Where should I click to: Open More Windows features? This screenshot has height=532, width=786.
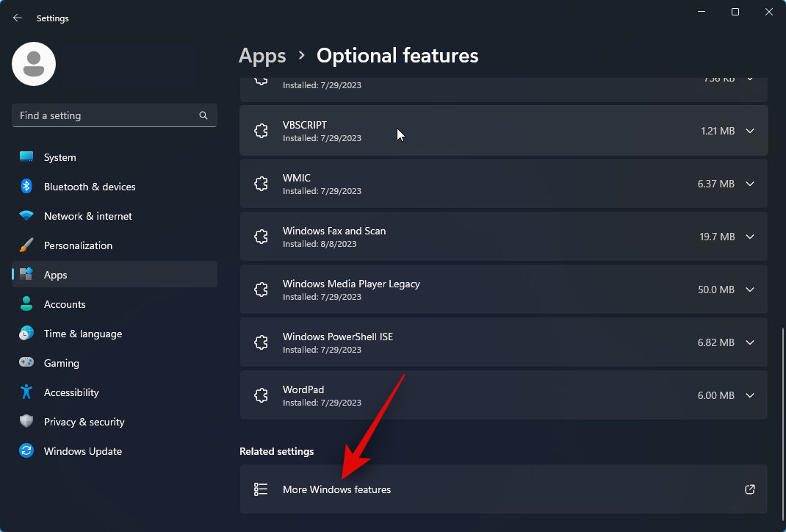[336, 489]
